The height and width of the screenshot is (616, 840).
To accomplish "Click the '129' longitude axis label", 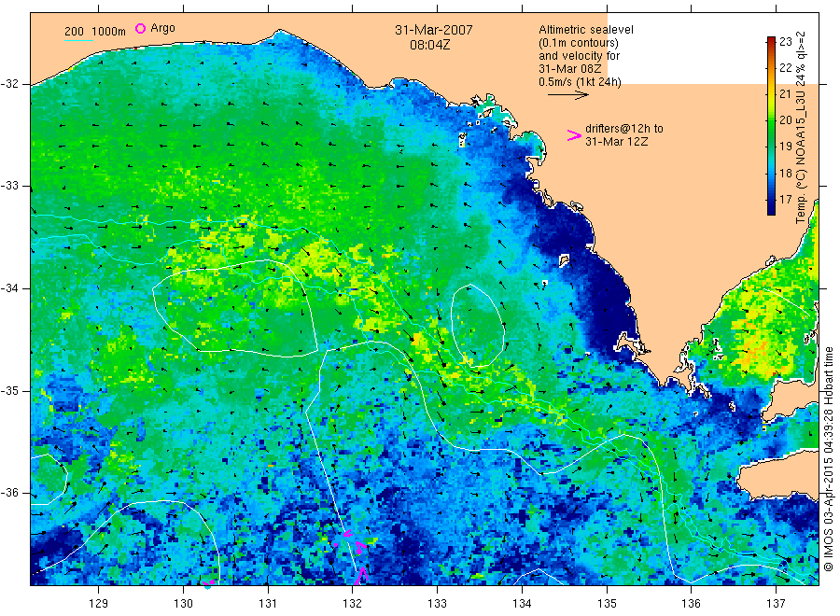I will tap(99, 604).
